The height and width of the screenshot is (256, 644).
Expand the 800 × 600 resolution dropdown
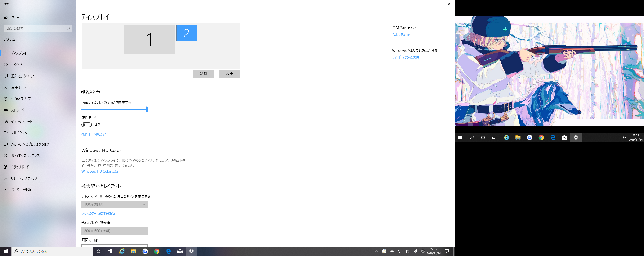(x=114, y=231)
